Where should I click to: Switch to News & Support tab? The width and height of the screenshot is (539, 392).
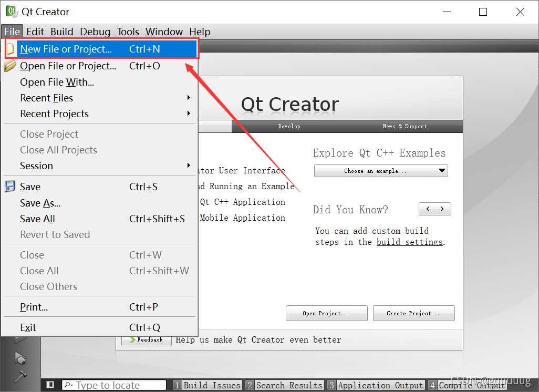click(x=405, y=126)
